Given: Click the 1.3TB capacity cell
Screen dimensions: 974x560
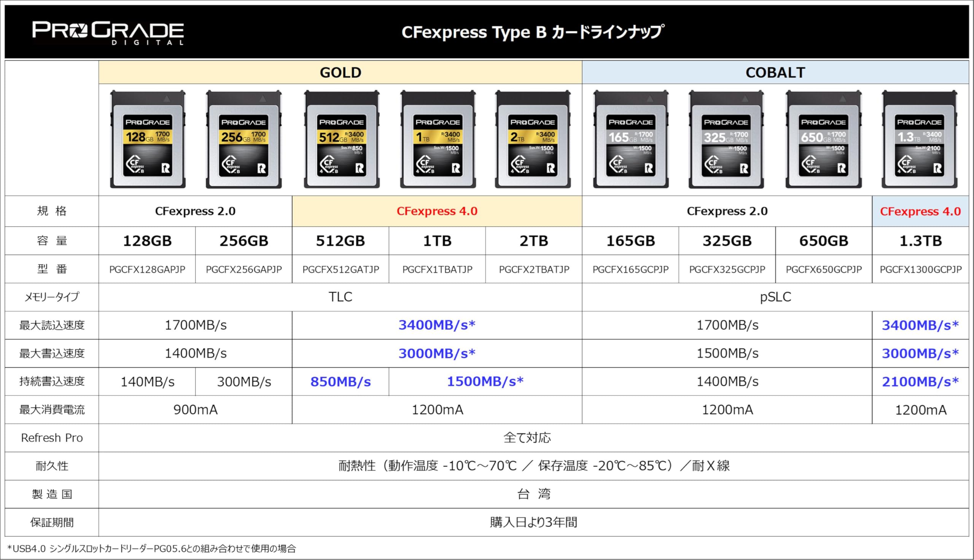Looking at the screenshot, I should click(921, 241).
